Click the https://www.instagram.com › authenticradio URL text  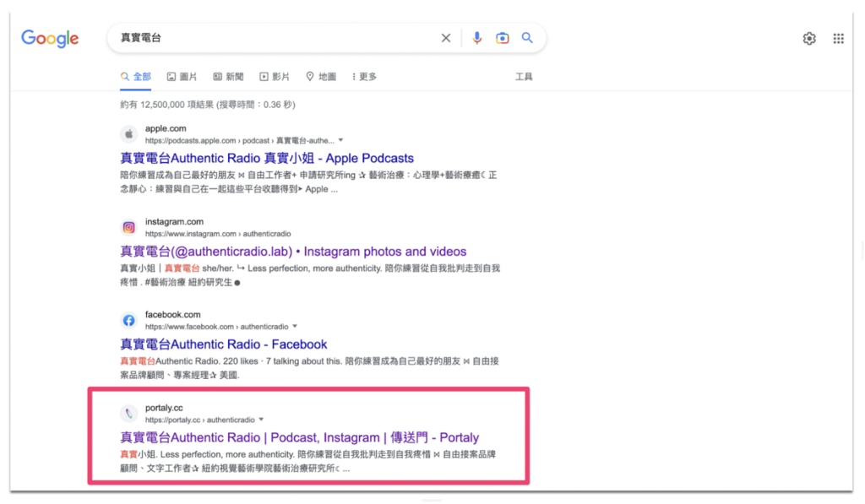(x=218, y=234)
